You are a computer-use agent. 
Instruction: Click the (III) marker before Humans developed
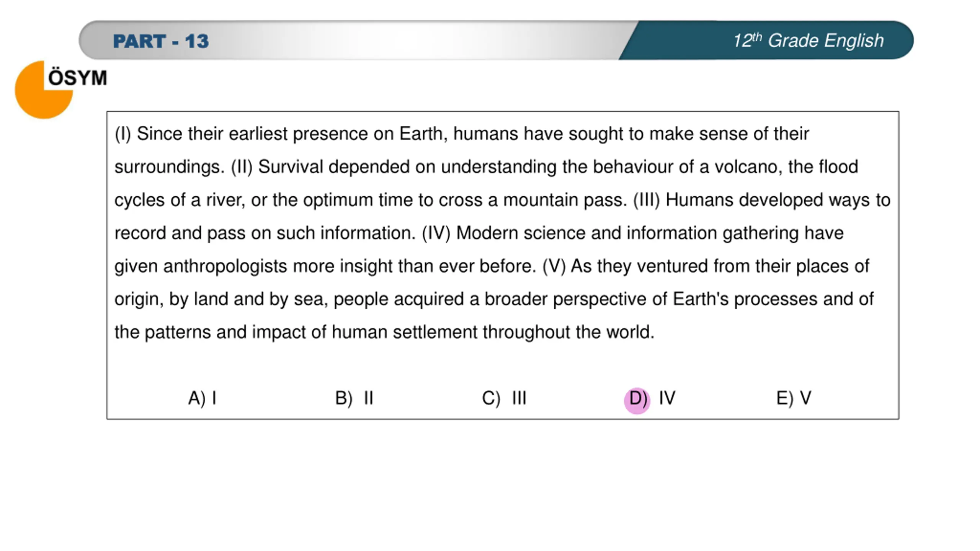point(647,200)
